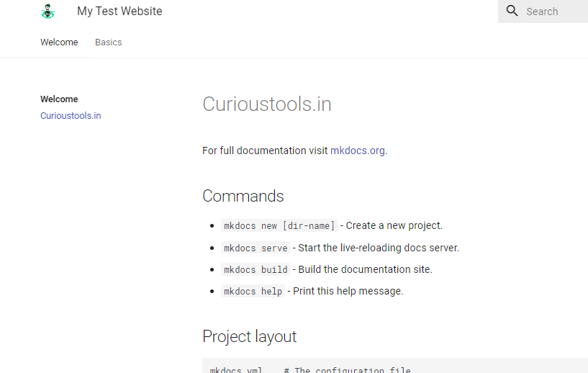The height and width of the screenshot is (373, 588).
Task: Click the search magnifier icon
Action: coord(512,11)
